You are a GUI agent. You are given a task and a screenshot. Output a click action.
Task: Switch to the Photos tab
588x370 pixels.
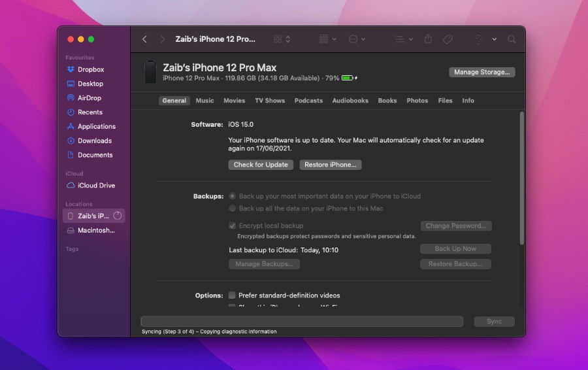pos(417,101)
